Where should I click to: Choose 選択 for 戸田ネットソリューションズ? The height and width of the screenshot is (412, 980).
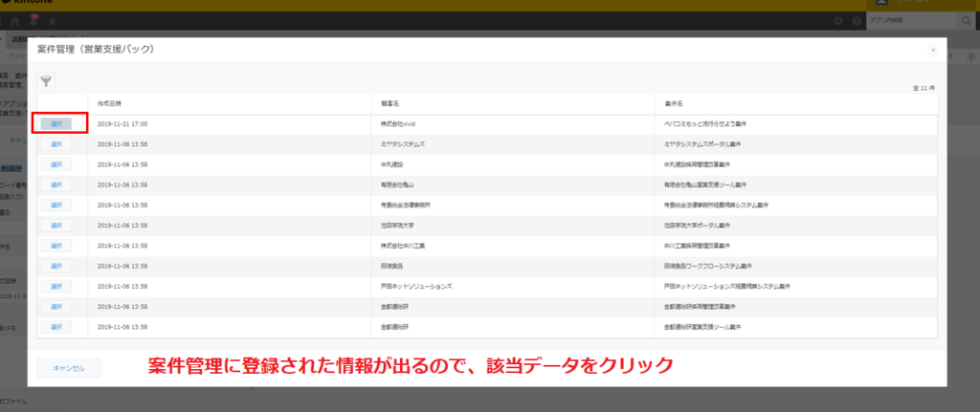[x=56, y=286]
